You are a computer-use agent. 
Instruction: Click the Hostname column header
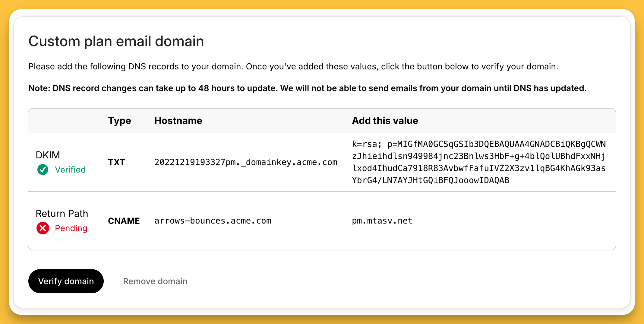[178, 121]
